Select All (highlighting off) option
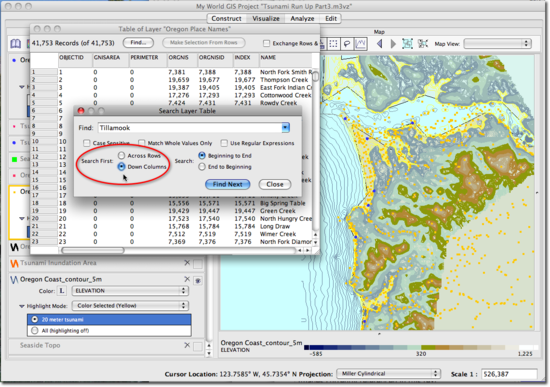550x387 pixels. pyautogui.click(x=109, y=331)
